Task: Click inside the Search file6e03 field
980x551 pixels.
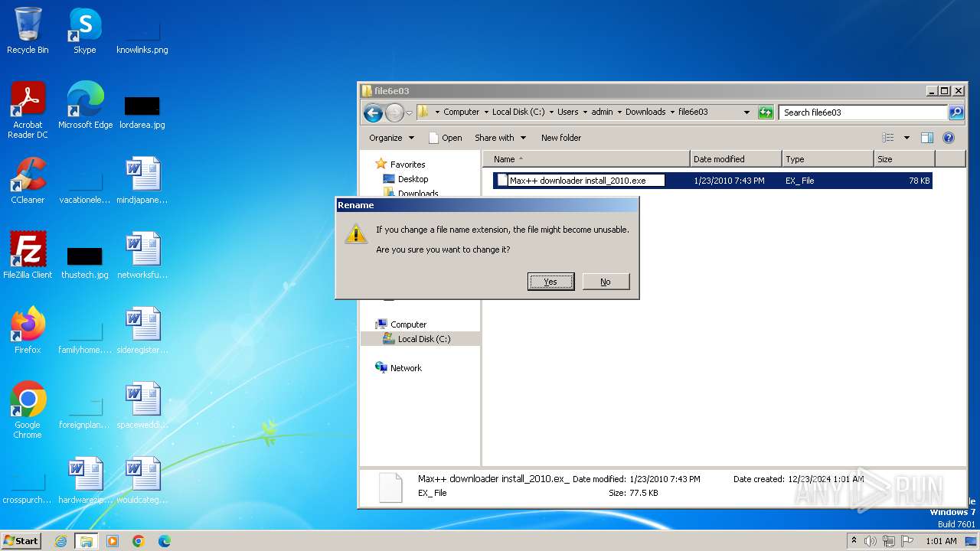Action: (864, 112)
